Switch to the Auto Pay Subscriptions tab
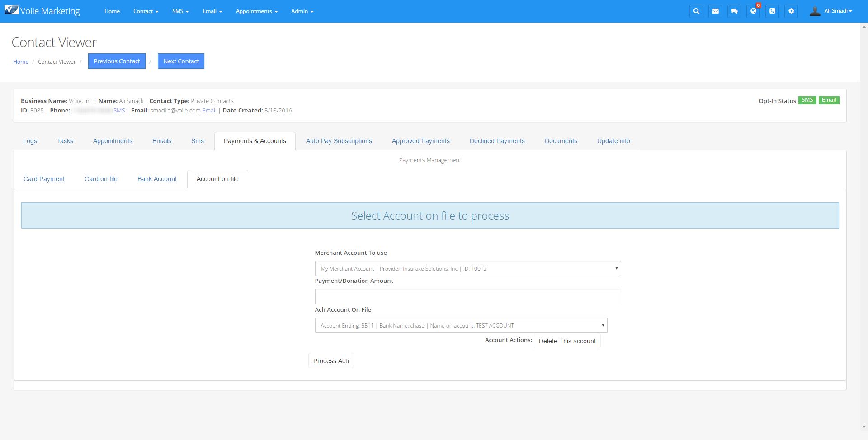Screen dimensions: 868x440 (339, 141)
